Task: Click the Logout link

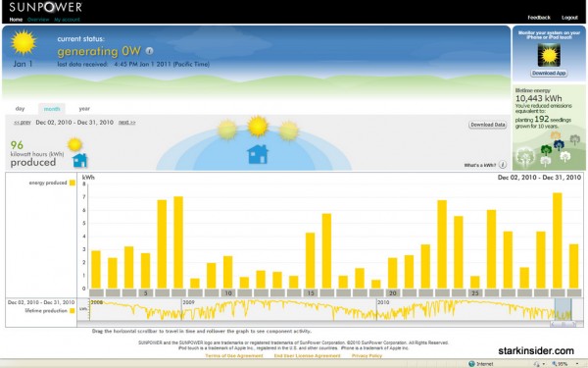Action: pos(569,18)
